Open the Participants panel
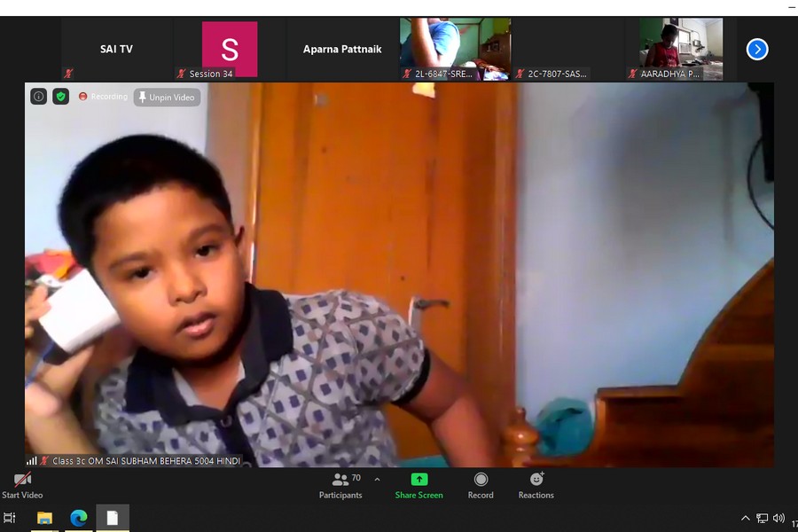Viewport: 798px width, 532px height. [x=340, y=485]
